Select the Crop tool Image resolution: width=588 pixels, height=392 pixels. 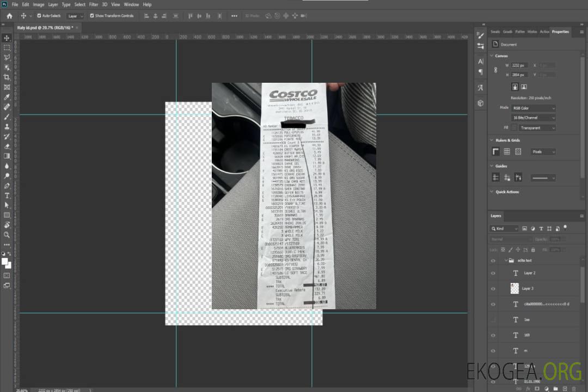tap(7, 77)
